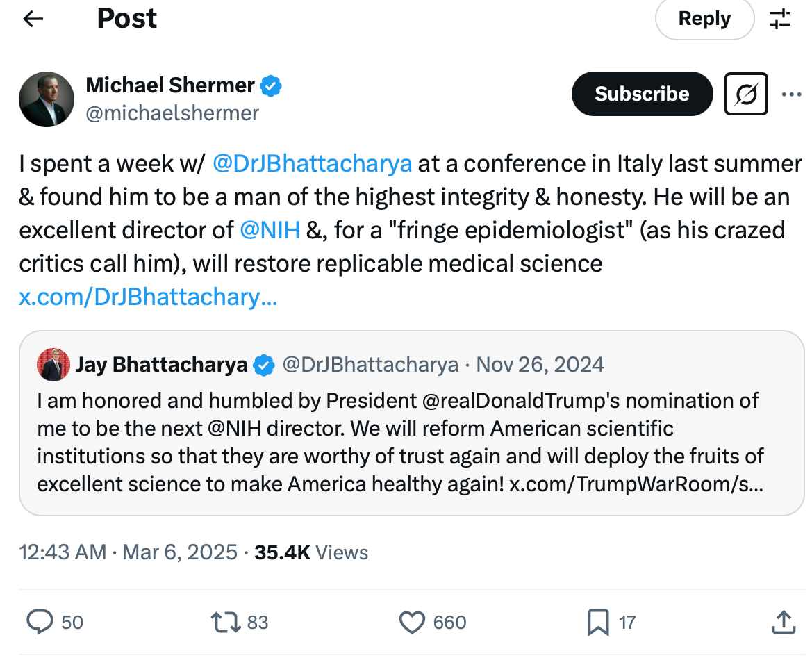Subscribe to Michael Shermer

[x=642, y=94]
